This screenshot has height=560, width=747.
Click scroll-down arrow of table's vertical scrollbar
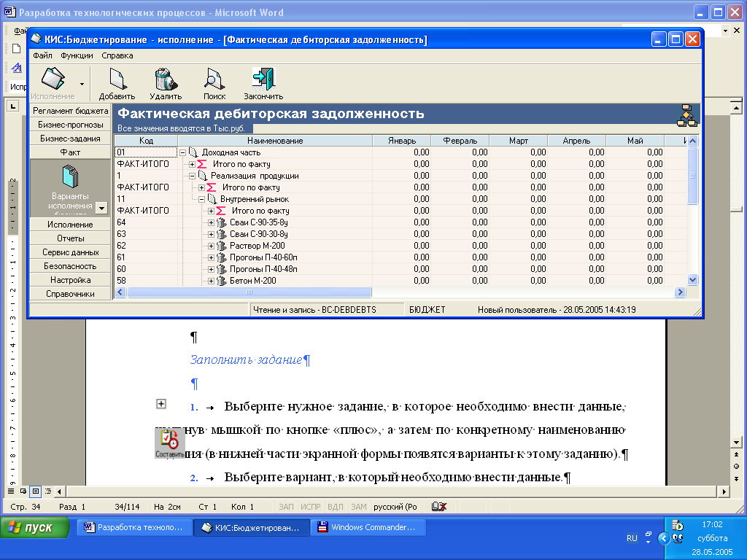pos(693,280)
